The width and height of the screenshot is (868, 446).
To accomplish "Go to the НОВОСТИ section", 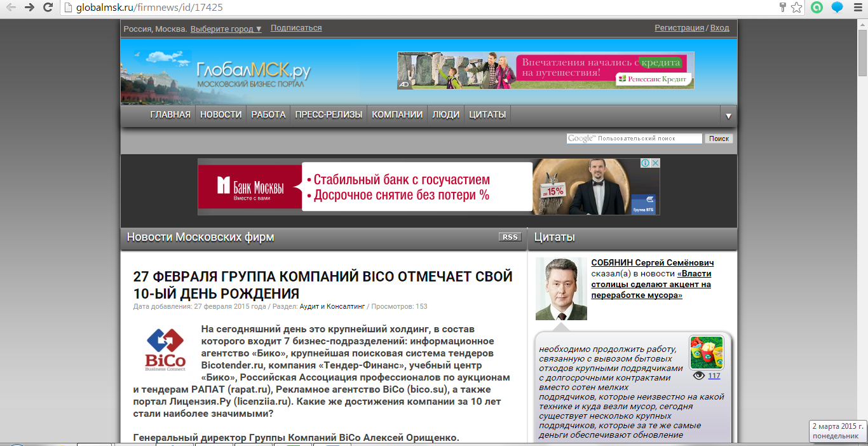I will coord(221,114).
